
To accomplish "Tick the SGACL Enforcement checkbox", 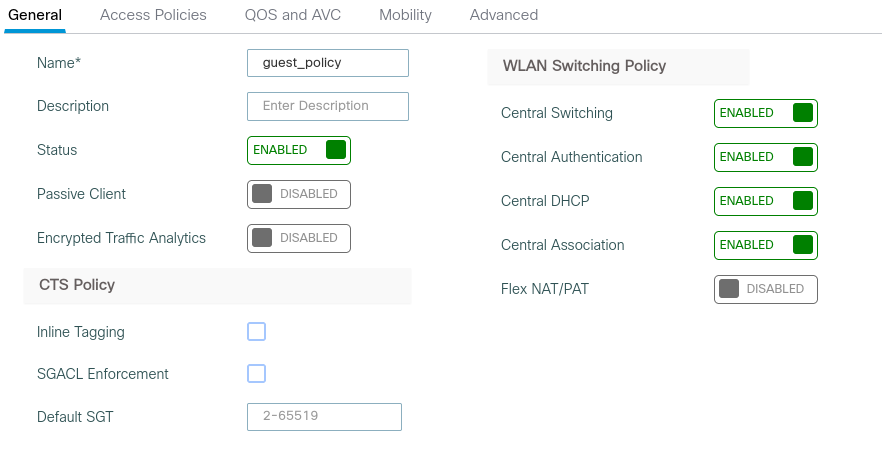I will click(x=256, y=374).
